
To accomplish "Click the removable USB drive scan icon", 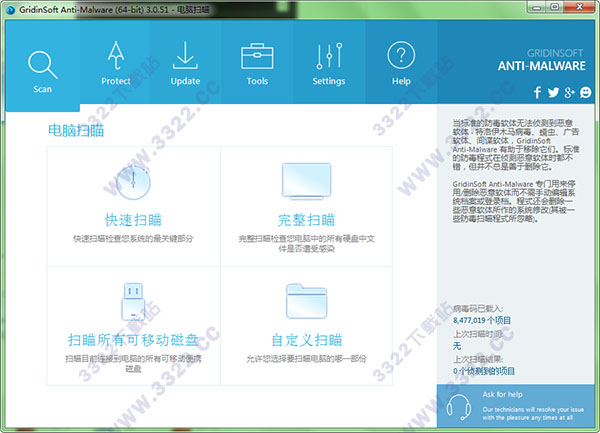I will (x=133, y=301).
